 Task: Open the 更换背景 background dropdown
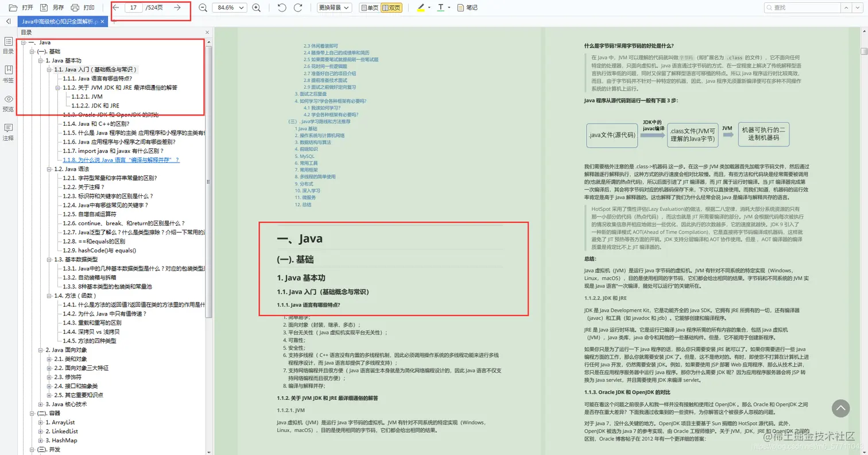click(x=334, y=7)
